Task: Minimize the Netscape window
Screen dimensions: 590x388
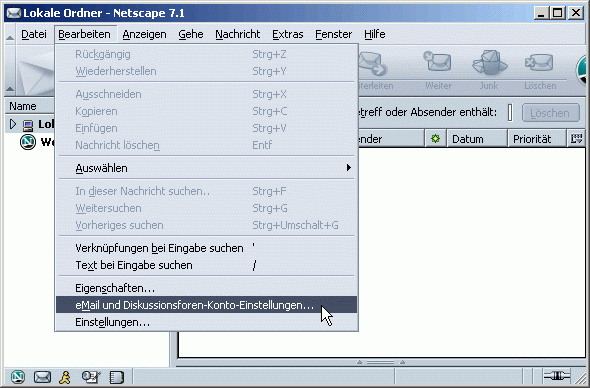Action: 541,13
